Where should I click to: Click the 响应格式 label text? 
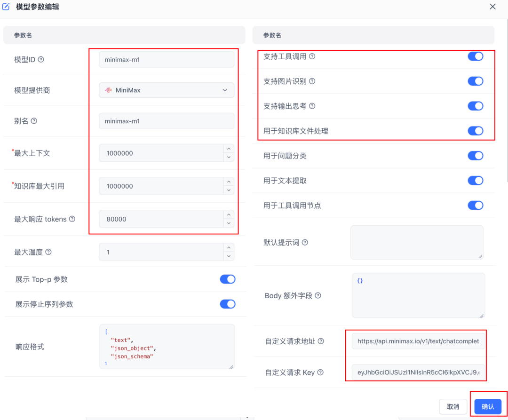click(x=30, y=347)
